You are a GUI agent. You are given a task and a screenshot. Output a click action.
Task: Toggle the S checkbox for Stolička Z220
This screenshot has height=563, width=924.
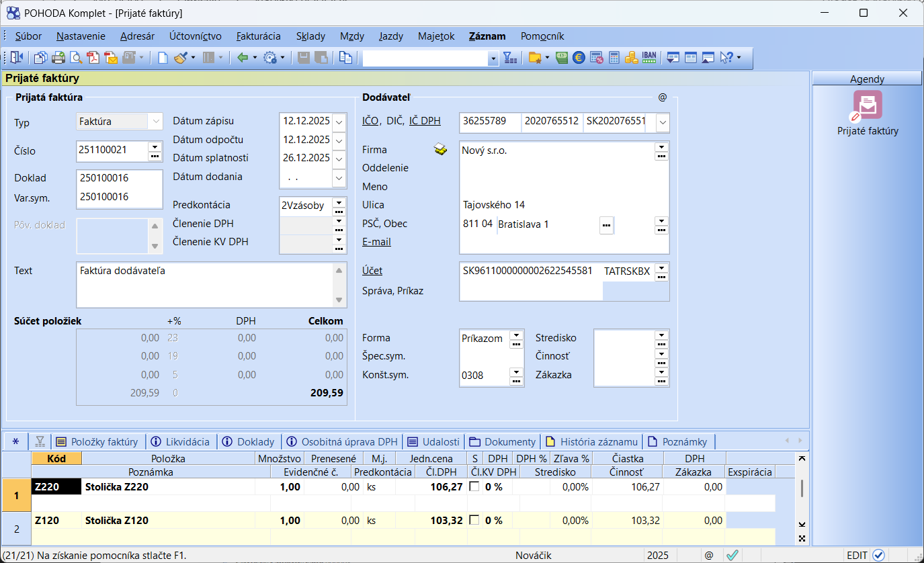point(474,487)
